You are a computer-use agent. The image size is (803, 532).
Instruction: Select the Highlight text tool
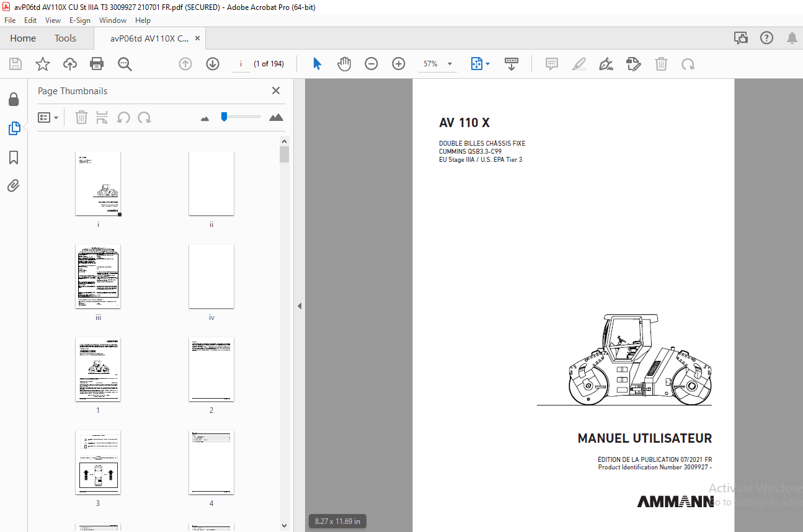[579, 64]
